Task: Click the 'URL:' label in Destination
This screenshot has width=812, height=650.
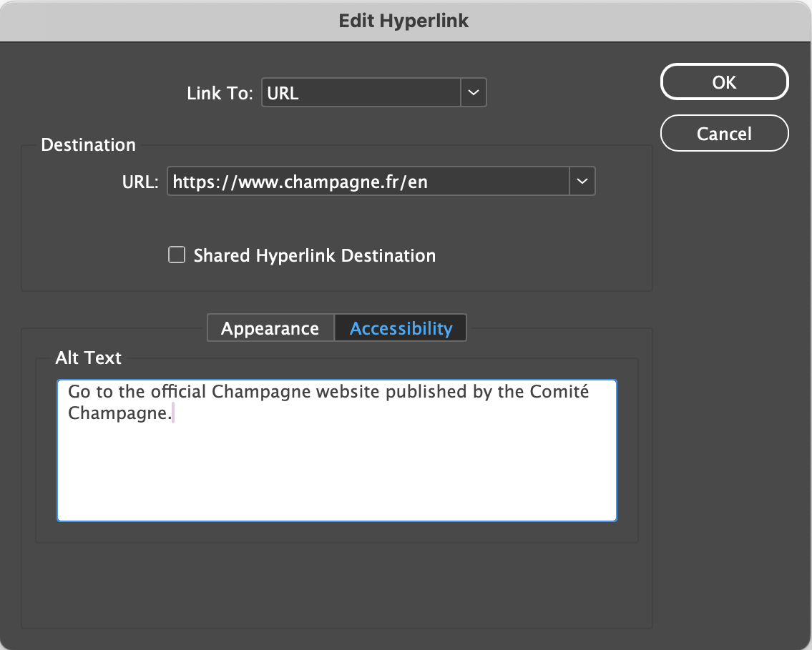Action: (140, 182)
